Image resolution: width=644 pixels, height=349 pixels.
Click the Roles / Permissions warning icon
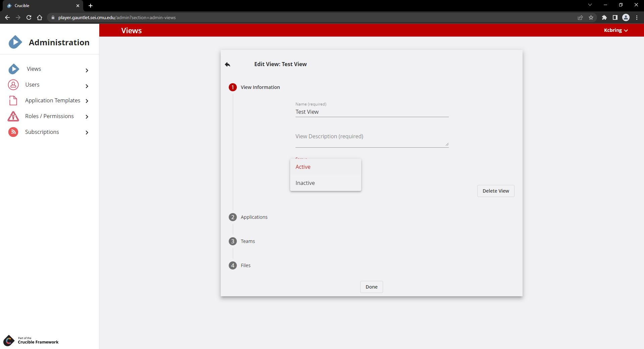click(13, 116)
